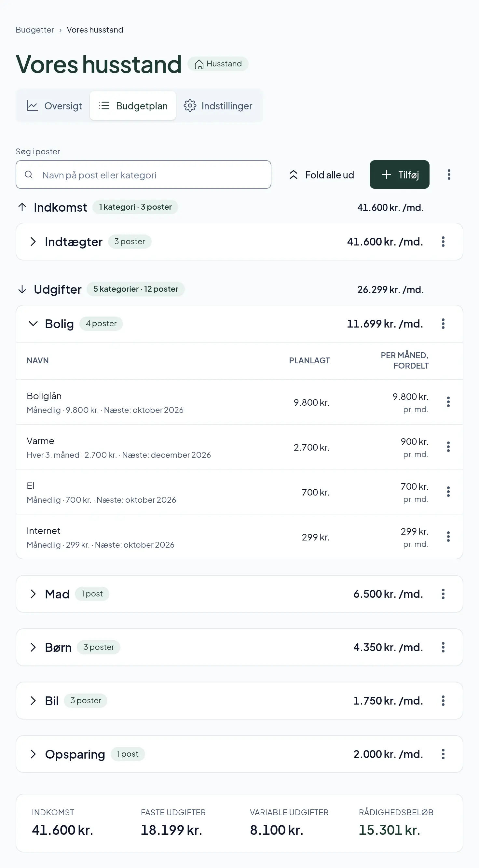This screenshot has height=868, width=479.
Task: Go to Budgetter in the breadcrumb
Action: click(x=35, y=30)
